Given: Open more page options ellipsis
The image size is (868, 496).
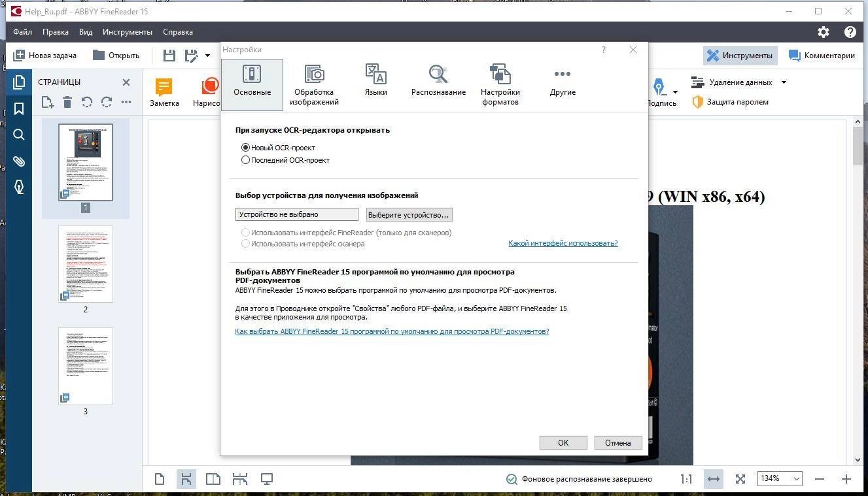Looking at the screenshot, I should [x=126, y=102].
